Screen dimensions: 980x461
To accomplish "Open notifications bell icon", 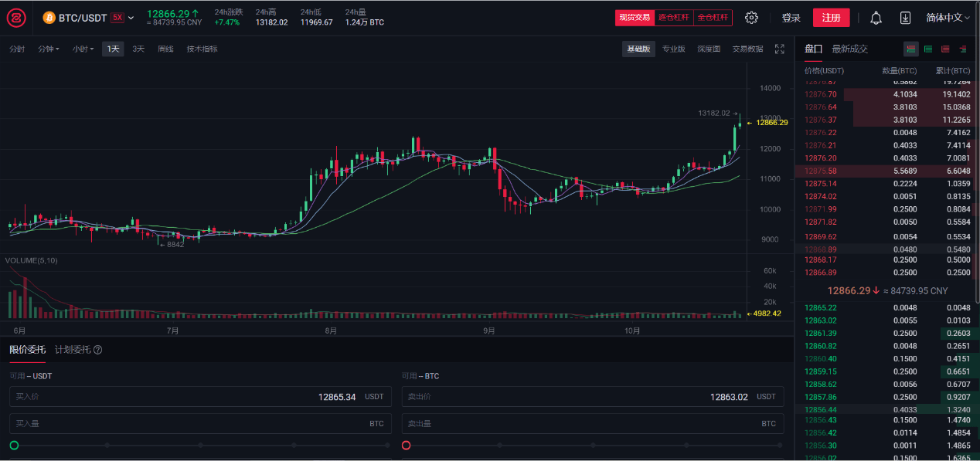I will pyautogui.click(x=876, y=18).
